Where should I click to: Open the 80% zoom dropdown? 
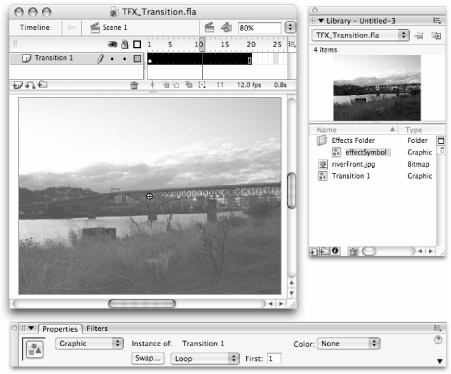click(x=290, y=27)
